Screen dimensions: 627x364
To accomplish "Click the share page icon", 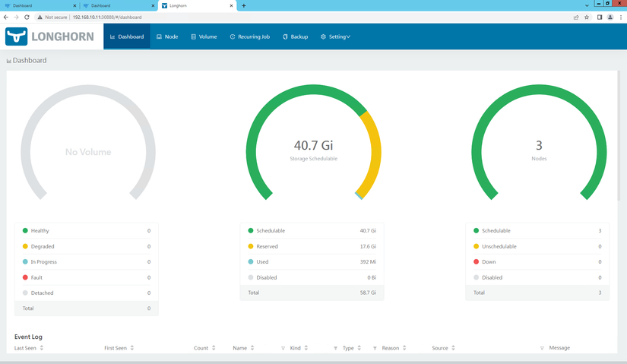I will click(x=575, y=17).
